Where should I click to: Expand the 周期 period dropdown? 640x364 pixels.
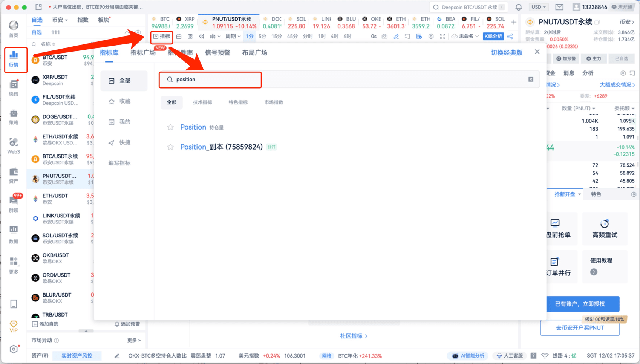[x=233, y=37]
